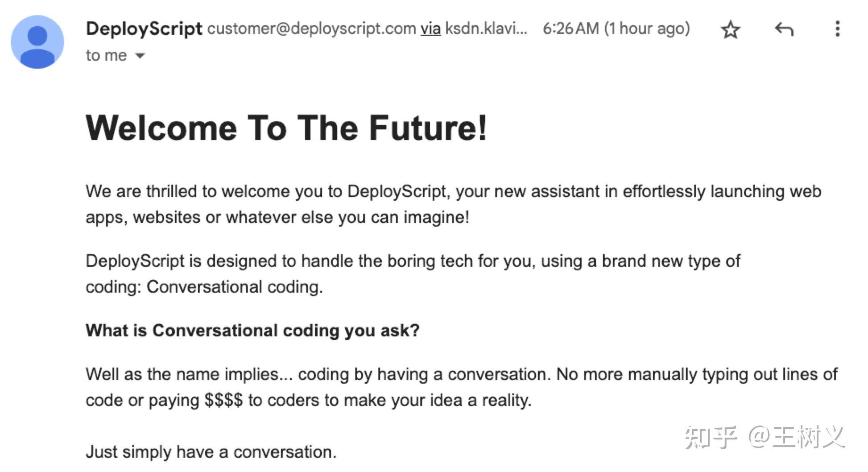Screen dimensions: 868x472
Task: Click the "$$$$" text in the body
Action: [223, 400]
